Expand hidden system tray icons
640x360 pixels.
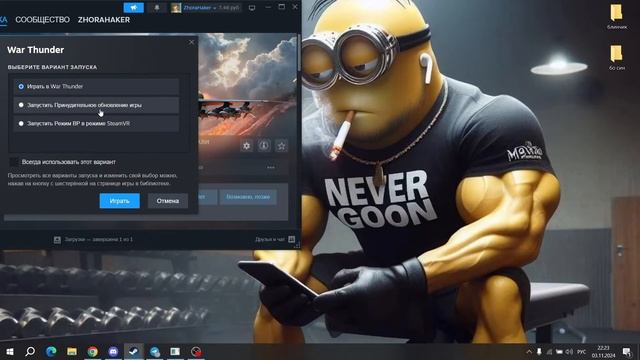click(x=529, y=351)
